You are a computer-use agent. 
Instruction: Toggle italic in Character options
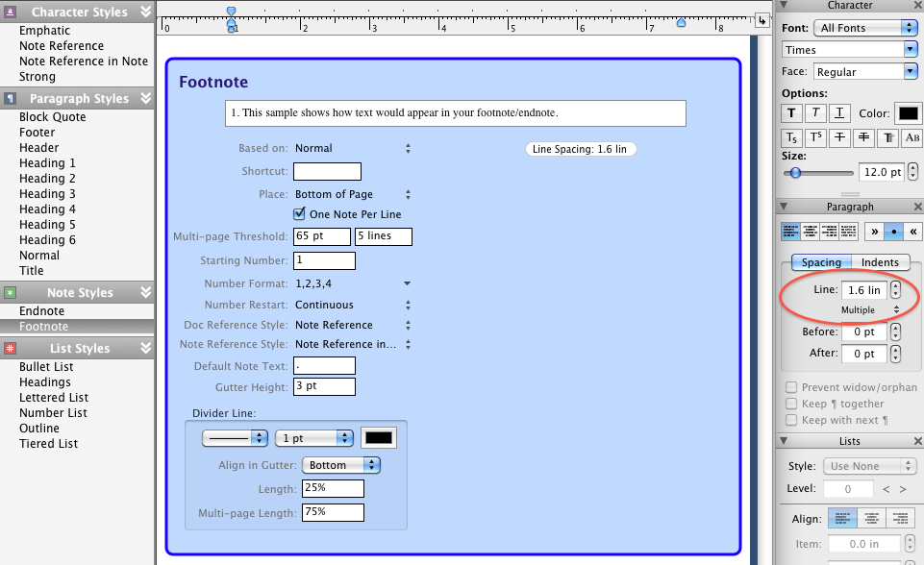(x=815, y=113)
